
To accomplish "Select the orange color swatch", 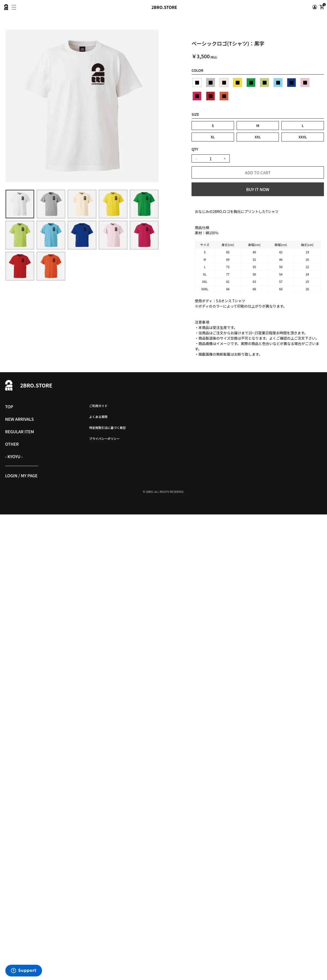I will point(224,96).
